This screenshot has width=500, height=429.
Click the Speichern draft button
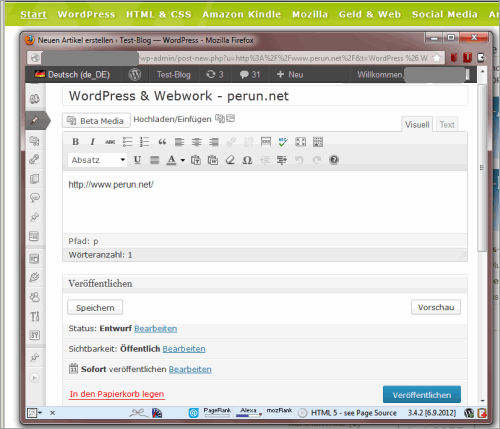click(95, 307)
